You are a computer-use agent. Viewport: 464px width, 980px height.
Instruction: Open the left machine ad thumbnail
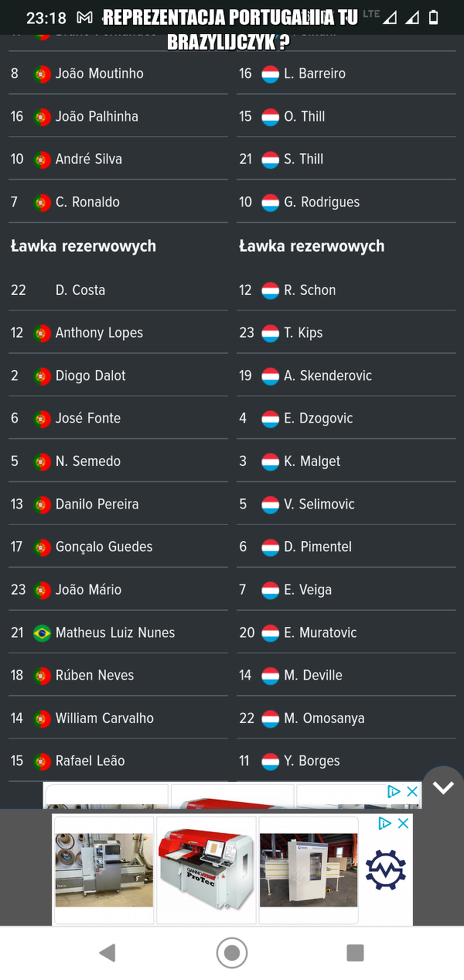pos(104,869)
